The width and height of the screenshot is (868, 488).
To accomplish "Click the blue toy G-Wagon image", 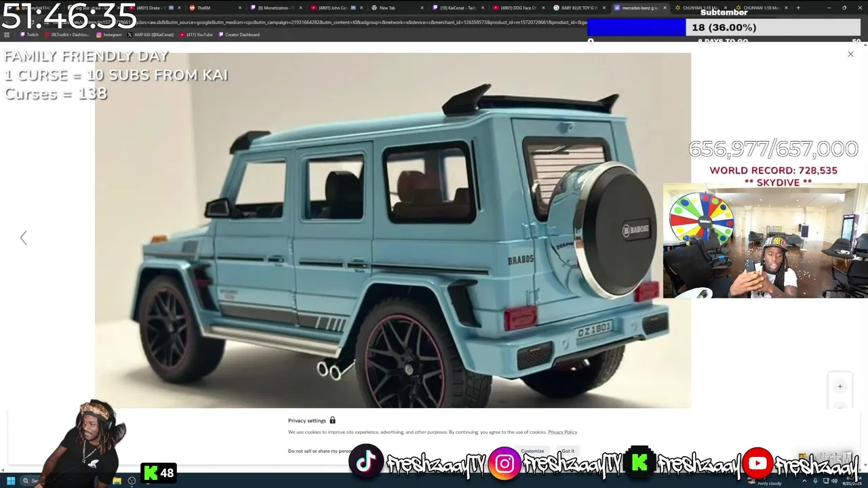I will tap(393, 230).
